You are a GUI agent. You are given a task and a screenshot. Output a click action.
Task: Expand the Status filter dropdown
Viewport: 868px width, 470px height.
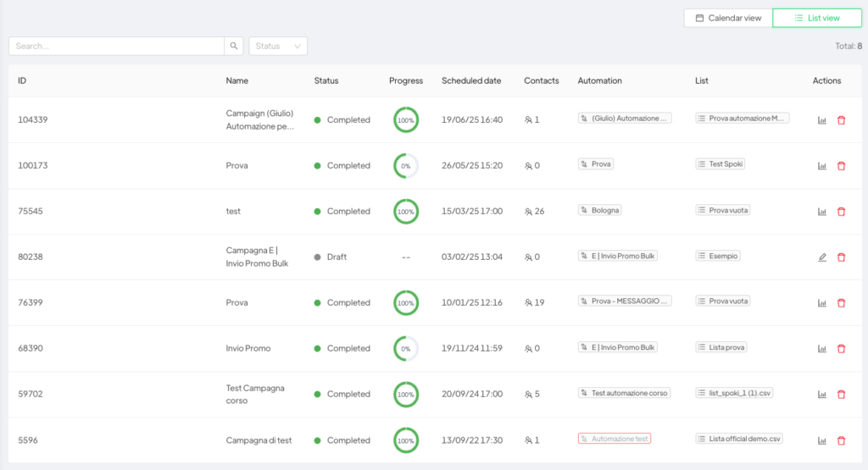(x=278, y=46)
